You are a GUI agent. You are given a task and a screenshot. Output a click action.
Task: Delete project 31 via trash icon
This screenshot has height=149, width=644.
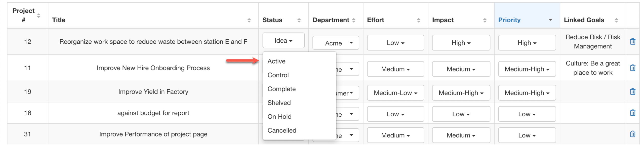632,134
